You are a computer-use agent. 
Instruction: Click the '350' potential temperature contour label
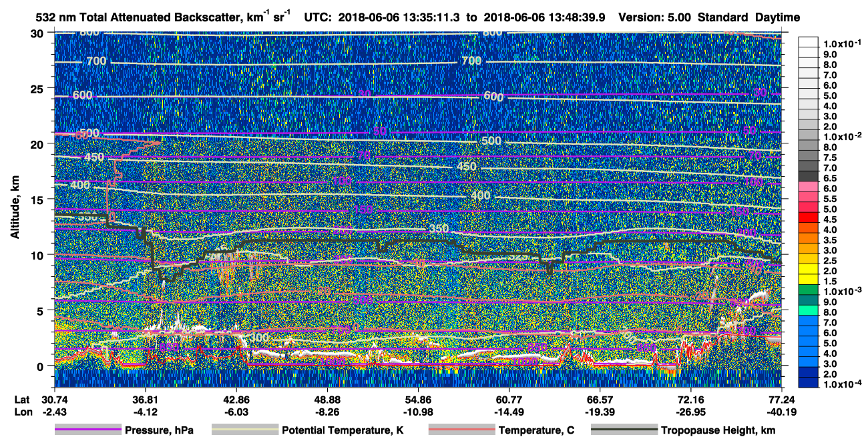(x=439, y=229)
